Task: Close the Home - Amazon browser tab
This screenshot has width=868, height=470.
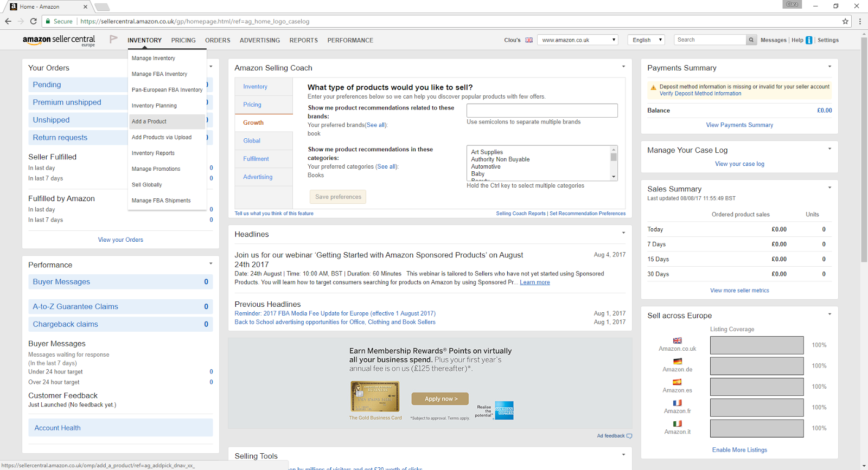Action: [85, 7]
